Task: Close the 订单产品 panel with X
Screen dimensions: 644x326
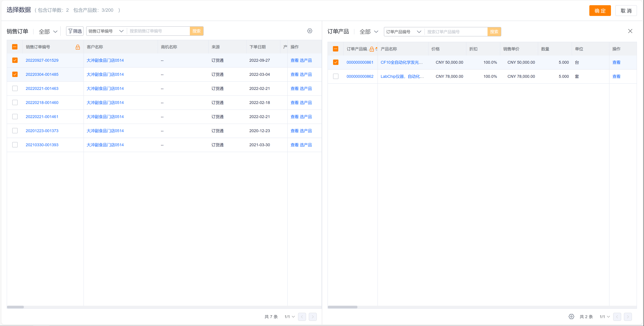Action: [630, 31]
